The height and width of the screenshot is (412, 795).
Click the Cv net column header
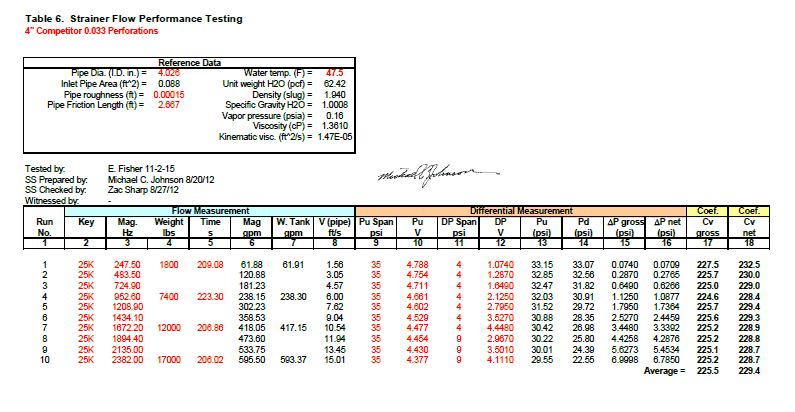[x=749, y=227]
